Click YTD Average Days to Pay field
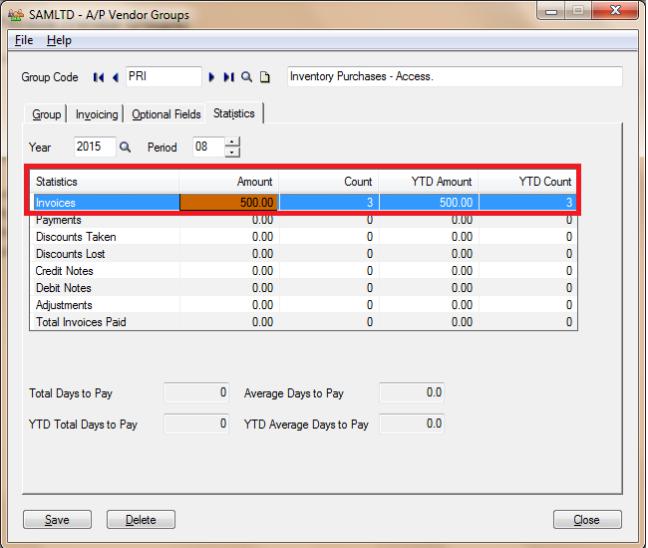 click(412, 424)
